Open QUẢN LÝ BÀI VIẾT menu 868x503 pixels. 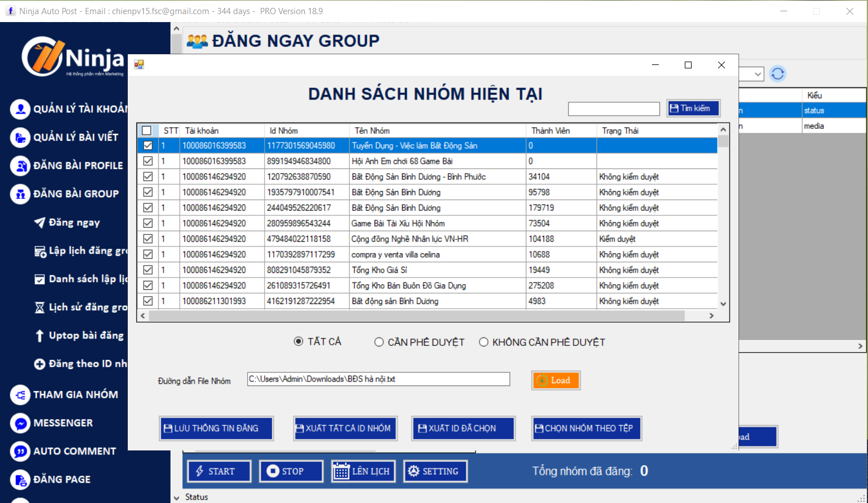click(76, 137)
